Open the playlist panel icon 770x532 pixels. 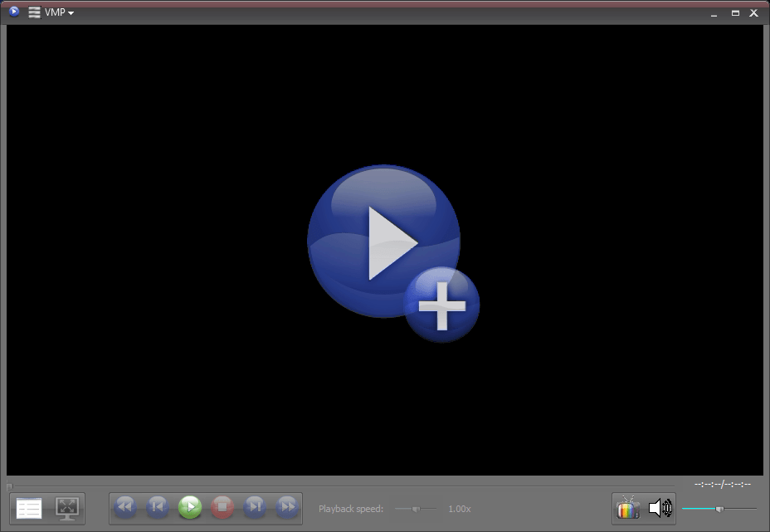pyautogui.click(x=28, y=507)
